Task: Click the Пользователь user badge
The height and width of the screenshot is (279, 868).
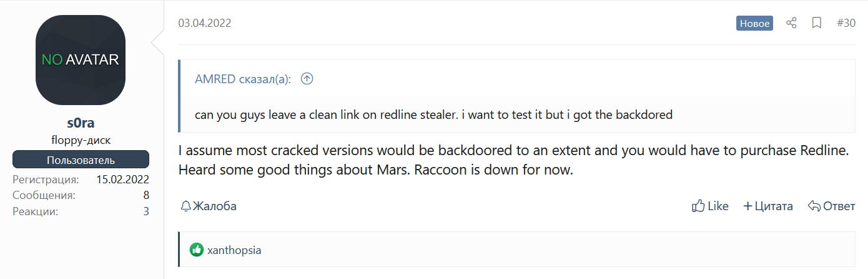Action: (x=81, y=160)
